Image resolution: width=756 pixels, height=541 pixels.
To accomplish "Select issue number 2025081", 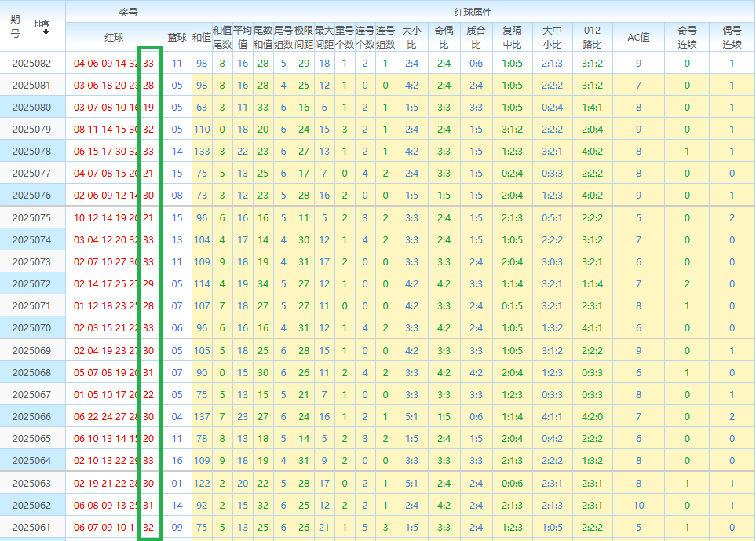I will pos(32,86).
